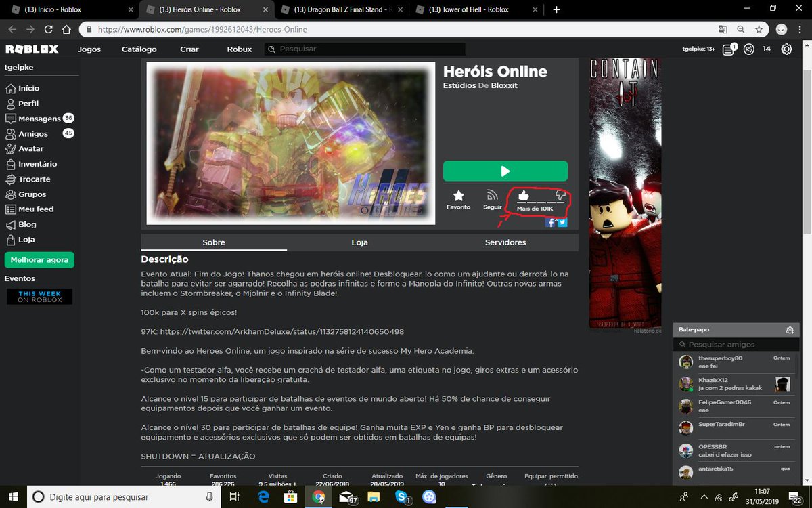Switch to the Loja tab
The image size is (812, 508).
point(359,242)
